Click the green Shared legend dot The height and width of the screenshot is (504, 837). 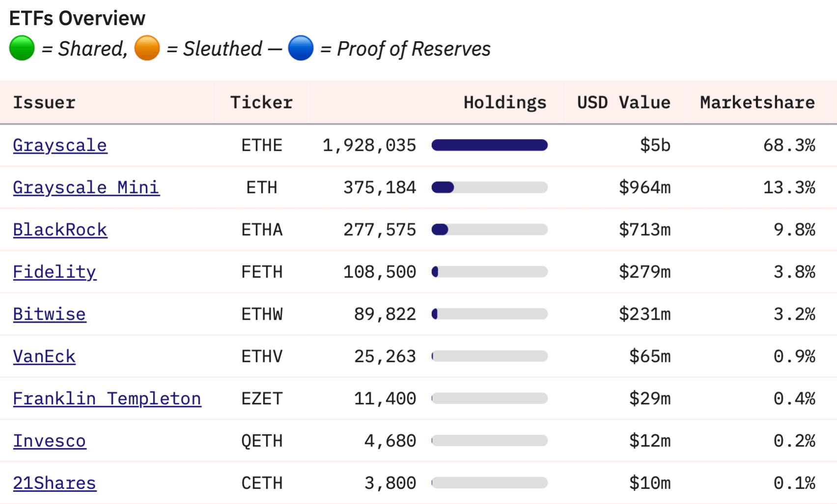point(22,48)
